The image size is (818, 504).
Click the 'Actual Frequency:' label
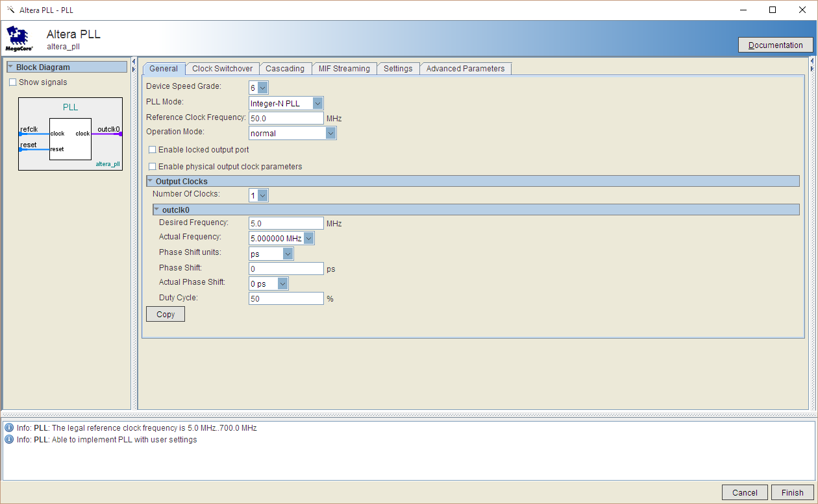190,237
